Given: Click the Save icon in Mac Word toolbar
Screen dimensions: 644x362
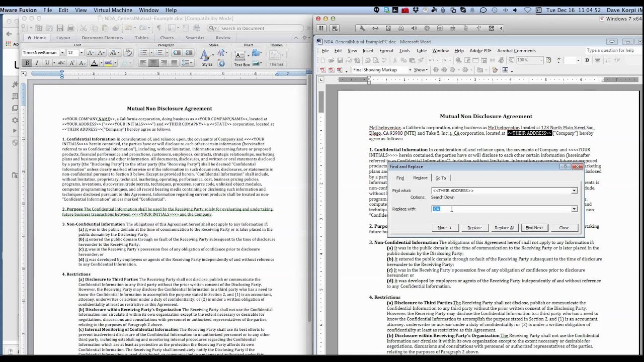Looking at the screenshot, I should click(x=60, y=28).
